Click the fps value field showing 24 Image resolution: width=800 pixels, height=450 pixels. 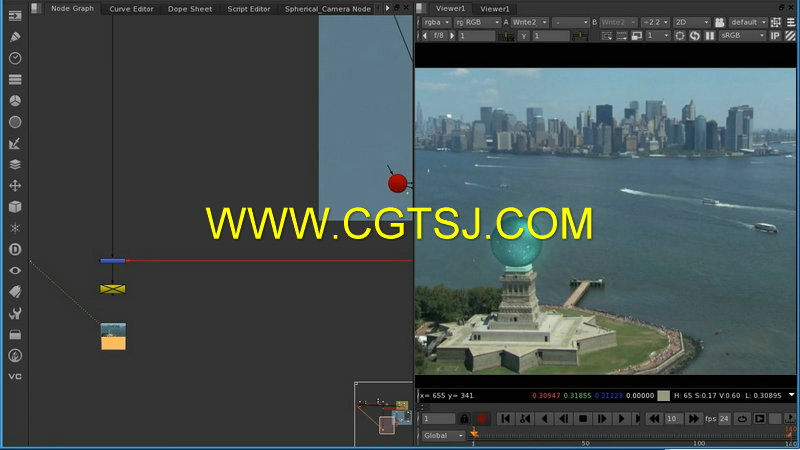(724, 419)
